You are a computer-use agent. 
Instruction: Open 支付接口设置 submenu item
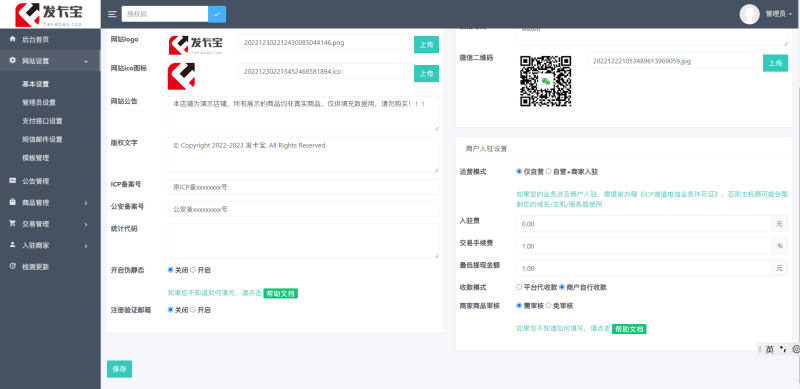(42, 121)
